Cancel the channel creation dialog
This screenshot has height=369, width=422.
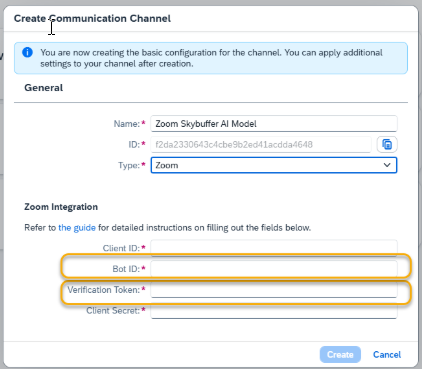pyautogui.click(x=387, y=354)
